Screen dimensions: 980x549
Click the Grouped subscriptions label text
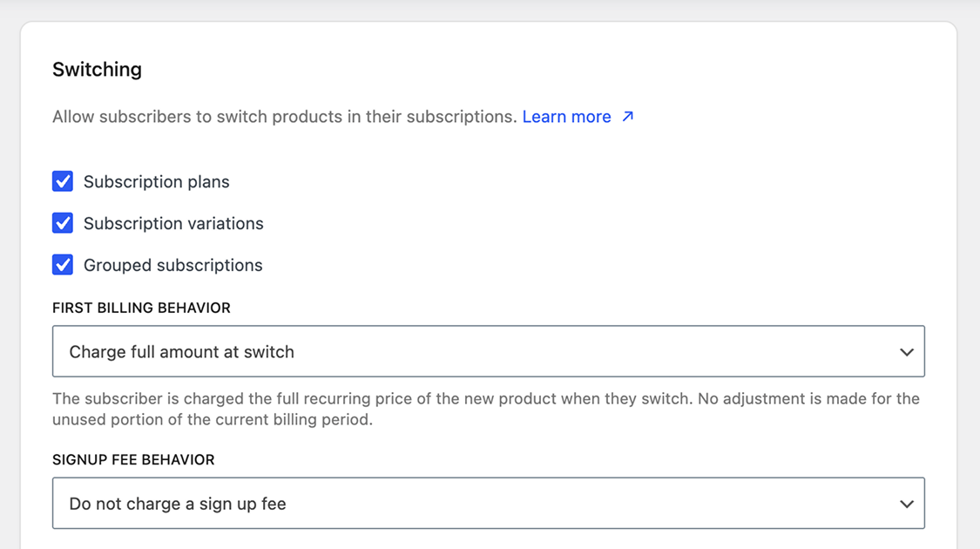(x=172, y=265)
